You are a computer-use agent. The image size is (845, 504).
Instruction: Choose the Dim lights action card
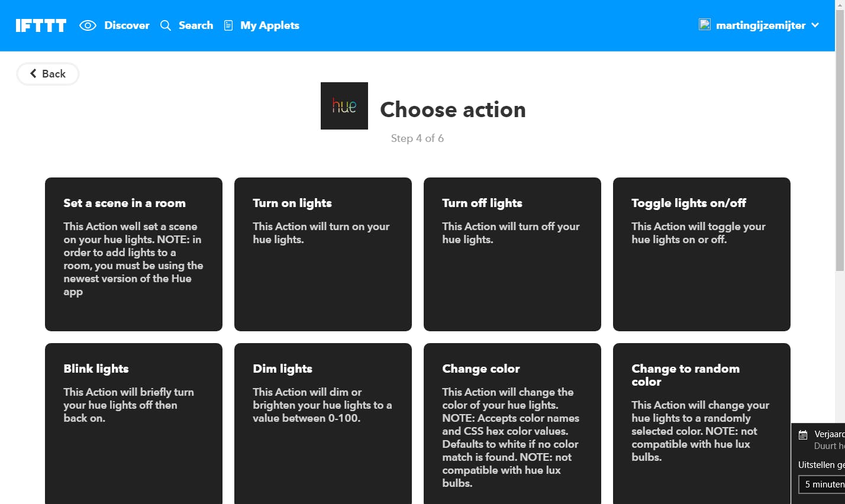[x=323, y=423]
